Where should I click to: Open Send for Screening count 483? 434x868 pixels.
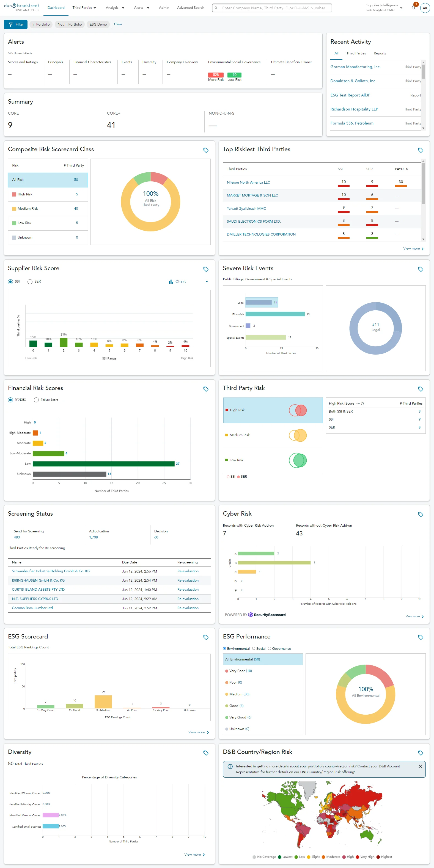(x=17, y=537)
